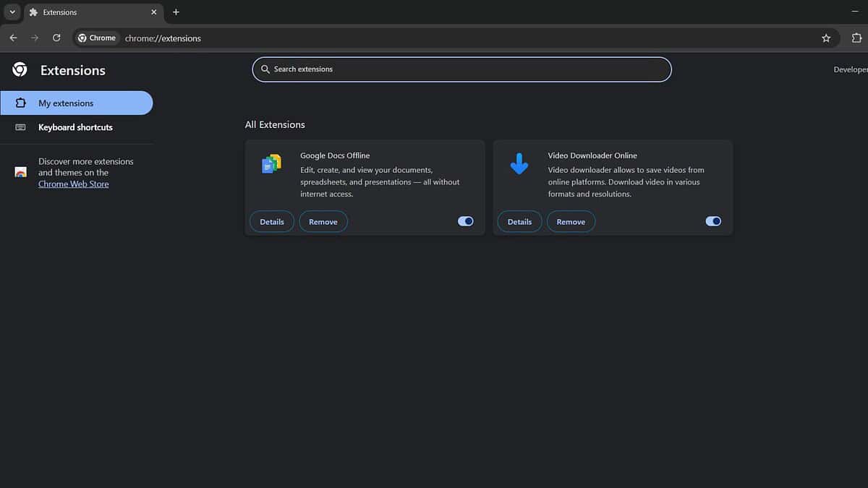The height and width of the screenshot is (488, 868).
Task: Open the Extensions puzzle icon in toolbar
Action: 856,38
